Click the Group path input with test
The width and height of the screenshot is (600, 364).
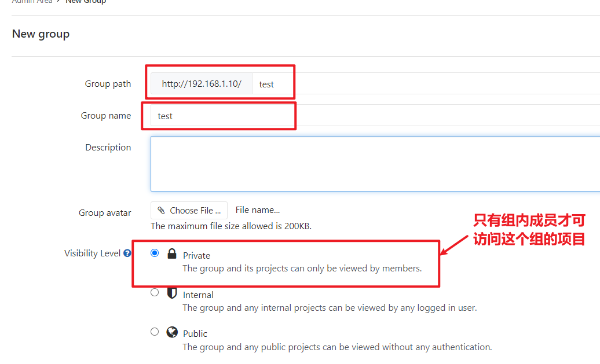point(426,83)
